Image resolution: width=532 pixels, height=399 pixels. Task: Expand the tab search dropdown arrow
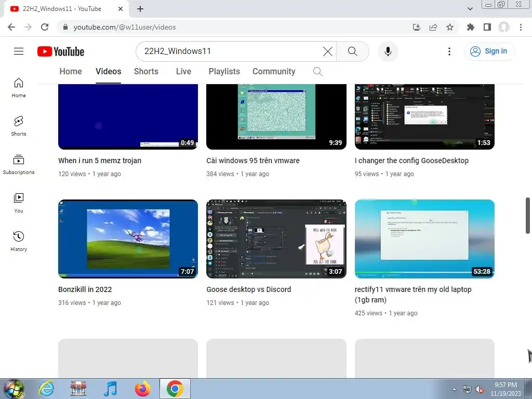click(470, 9)
